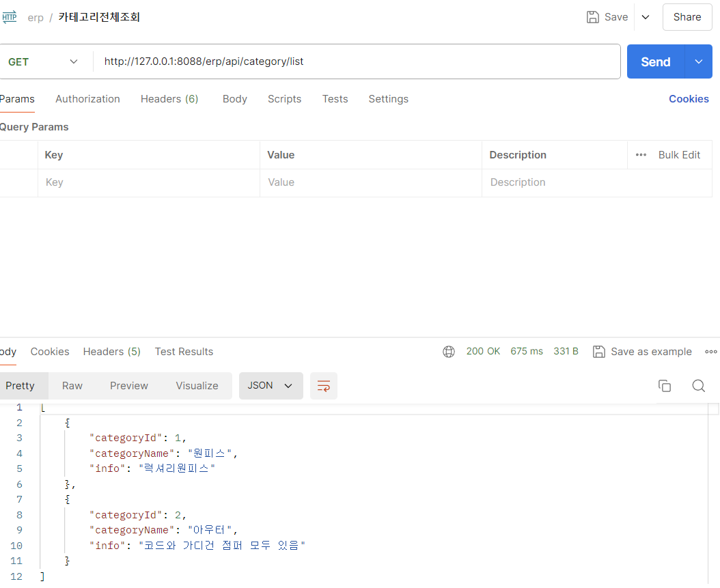
Task: Toggle the line wrap icon
Action: coord(324,386)
